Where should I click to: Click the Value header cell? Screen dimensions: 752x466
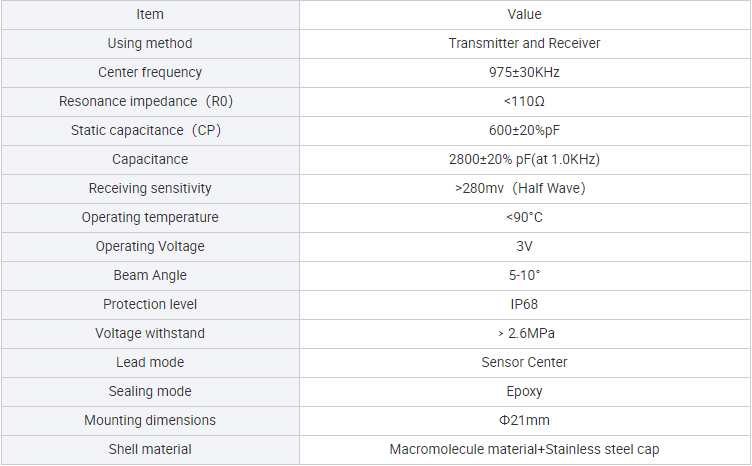click(525, 15)
